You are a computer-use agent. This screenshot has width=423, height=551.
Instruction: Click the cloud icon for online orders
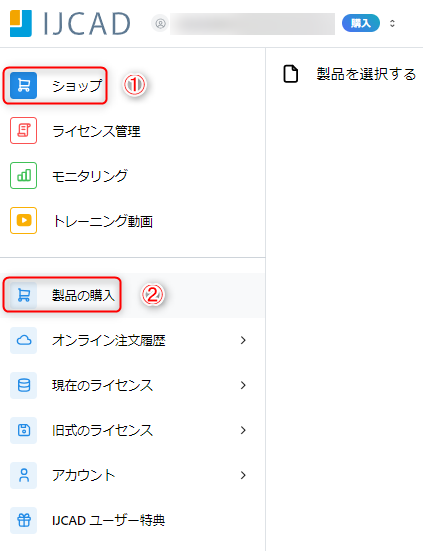pos(24,340)
